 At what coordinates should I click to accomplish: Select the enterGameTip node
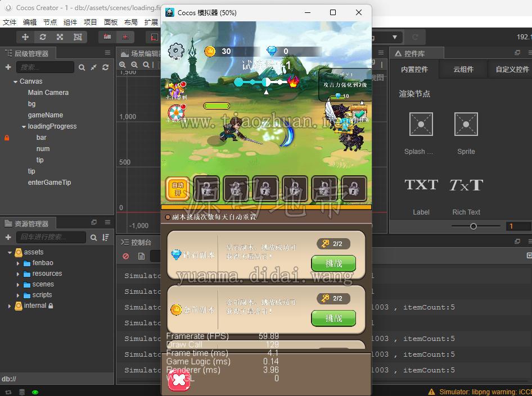point(49,183)
